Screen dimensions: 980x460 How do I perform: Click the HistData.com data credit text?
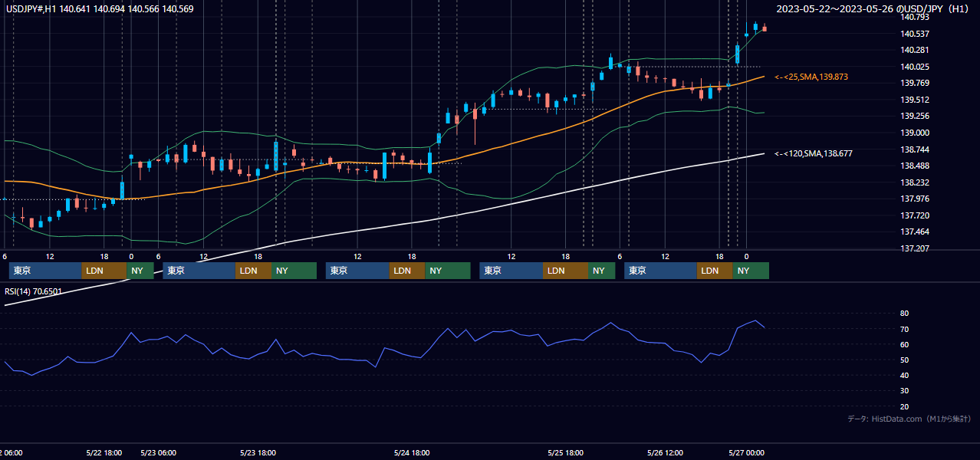pyautogui.click(x=909, y=419)
